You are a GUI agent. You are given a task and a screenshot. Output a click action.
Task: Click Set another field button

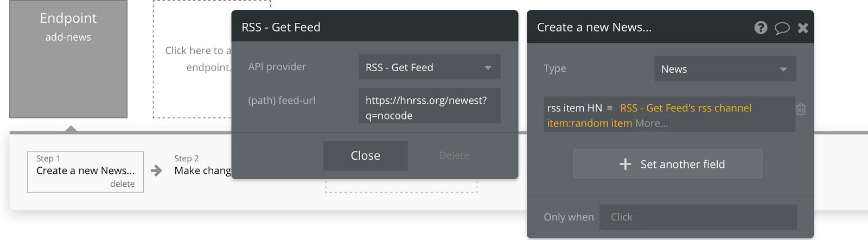[x=668, y=164]
